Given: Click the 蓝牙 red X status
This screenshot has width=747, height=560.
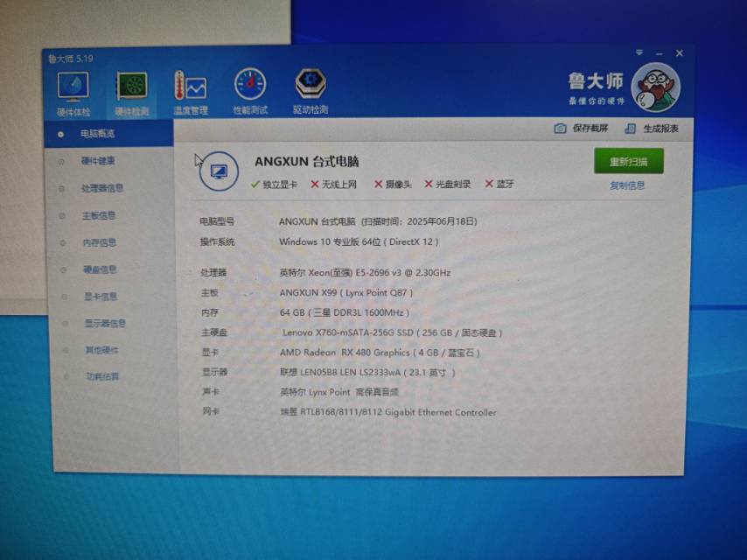Looking at the screenshot, I should pyautogui.click(x=499, y=184).
